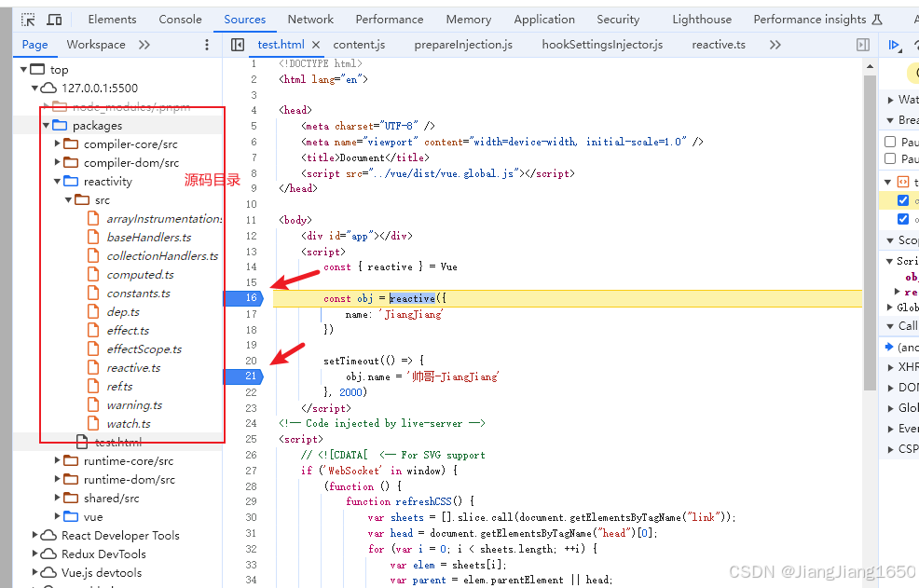The height and width of the screenshot is (588, 919).
Task: Collapse the top frame tree node
Action: pyautogui.click(x=24, y=69)
